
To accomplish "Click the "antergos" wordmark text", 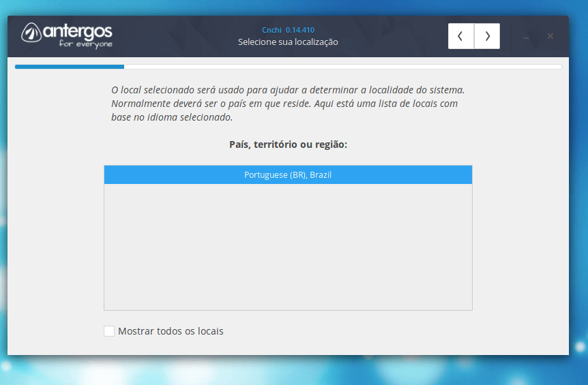I will click(x=78, y=31).
